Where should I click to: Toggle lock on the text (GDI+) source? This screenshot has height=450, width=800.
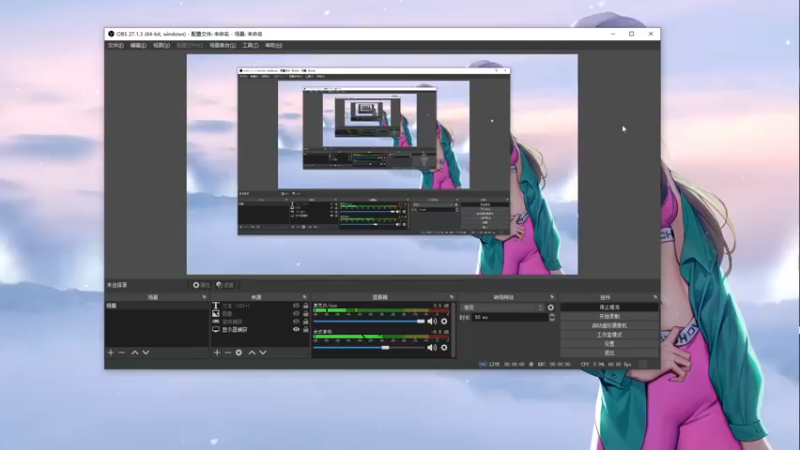coord(306,306)
